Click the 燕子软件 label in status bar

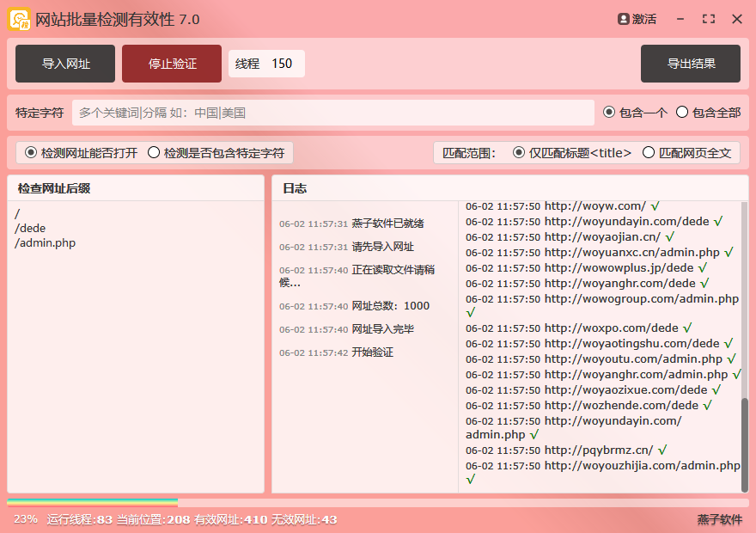pyautogui.click(x=719, y=520)
